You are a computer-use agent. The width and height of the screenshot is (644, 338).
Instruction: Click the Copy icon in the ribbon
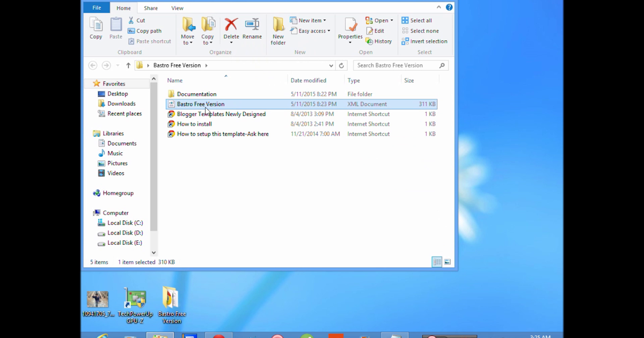pos(96,28)
